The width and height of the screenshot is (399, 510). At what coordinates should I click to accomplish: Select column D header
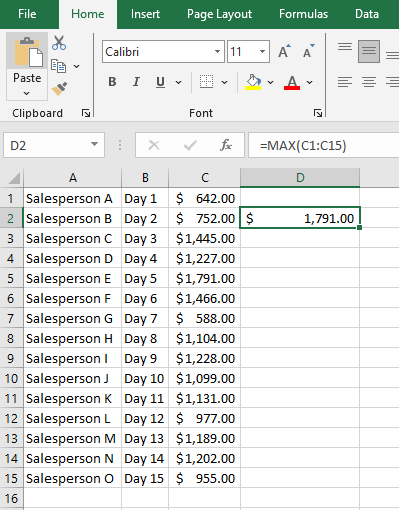click(x=300, y=178)
